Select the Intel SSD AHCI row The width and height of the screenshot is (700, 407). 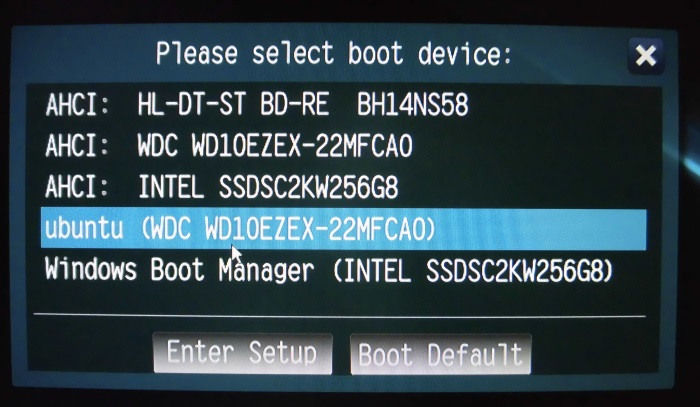tap(343, 187)
